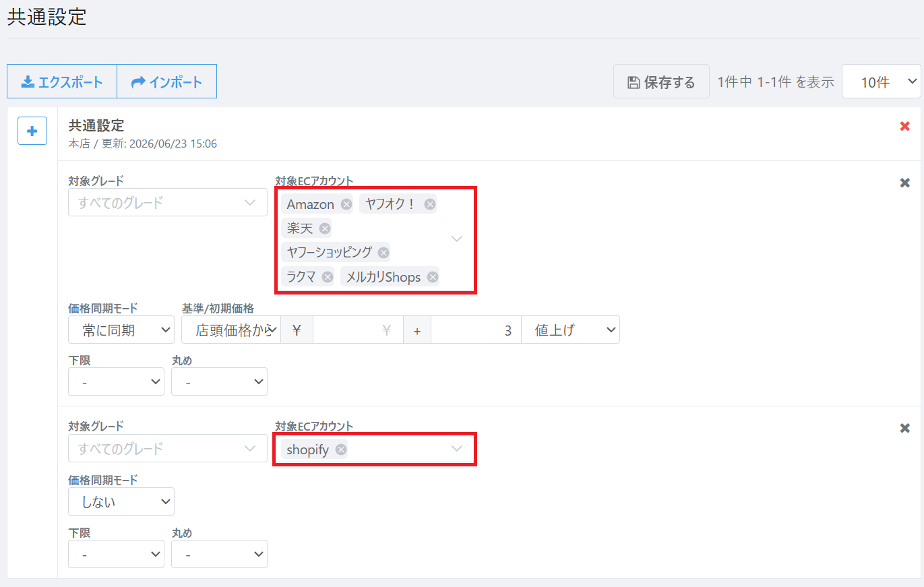The height and width of the screenshot is (587, 924).
Task: Remove the ラクマ tag
Action: pyautogui.click(x=328, y=277)
